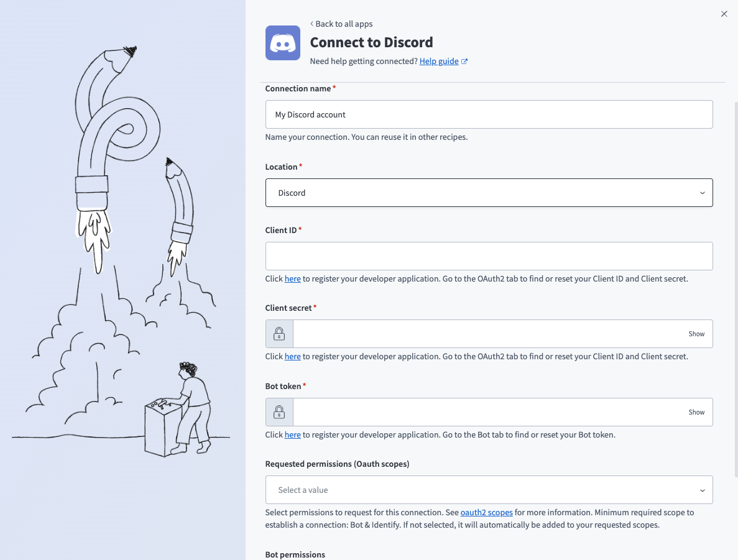Image resolution: width=738 pixels, height=560 pixels.
Task: Click the 'Name your connection' helper text
Action: (x=366, y=137)
